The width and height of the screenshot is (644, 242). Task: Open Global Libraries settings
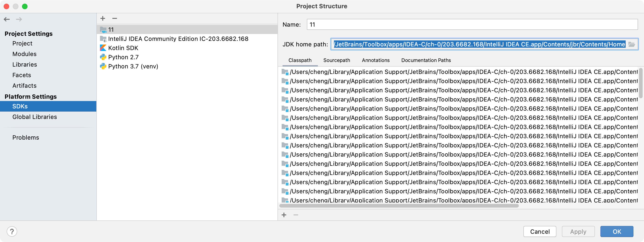(x=35, y=117)
